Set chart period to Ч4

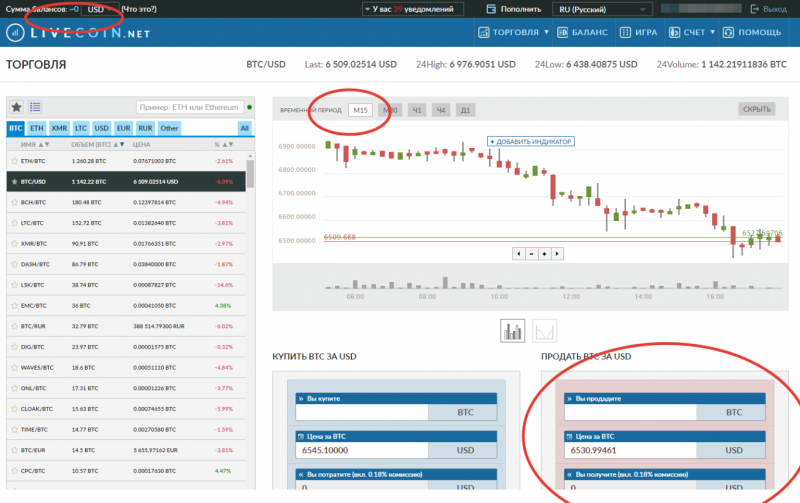pyautogui.click(x=441, y=110)
